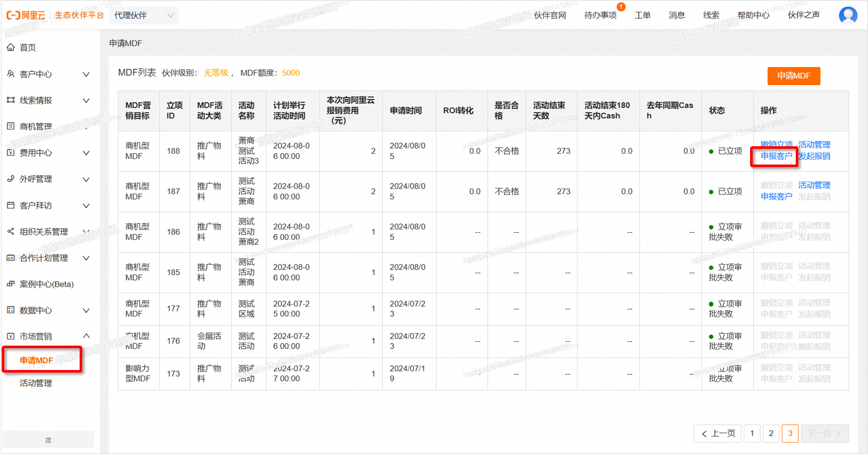The image size is (868, 454).
Task: Expand the 线索情报 menu chevron
Action: coord(86,101)
